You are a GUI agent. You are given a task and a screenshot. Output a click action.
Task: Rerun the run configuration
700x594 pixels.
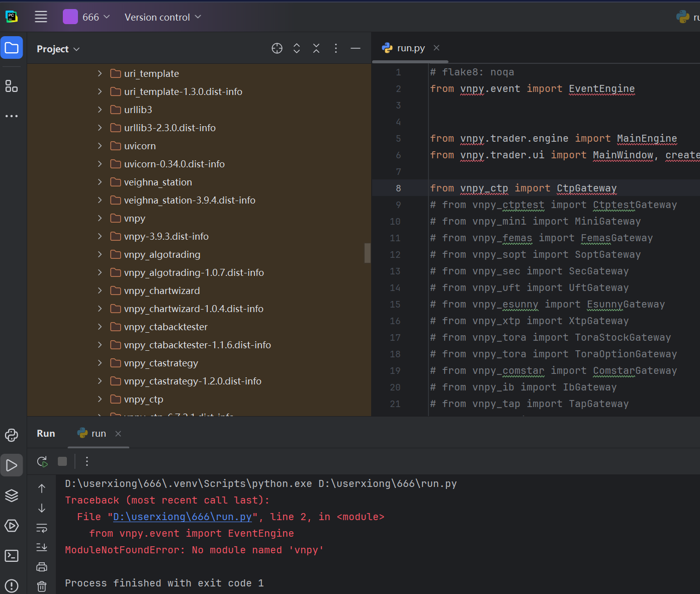click(42, 461)
